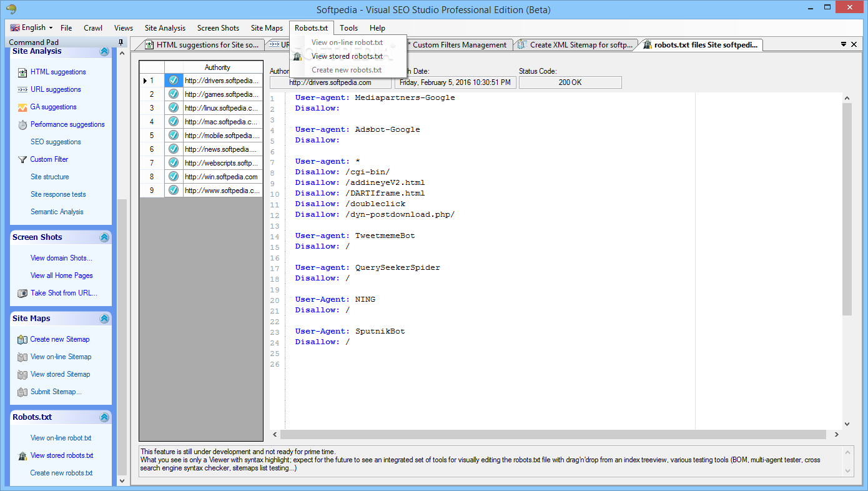Open the File menu
Viewport: 868px width, 491px height.
tap(66, 28)
